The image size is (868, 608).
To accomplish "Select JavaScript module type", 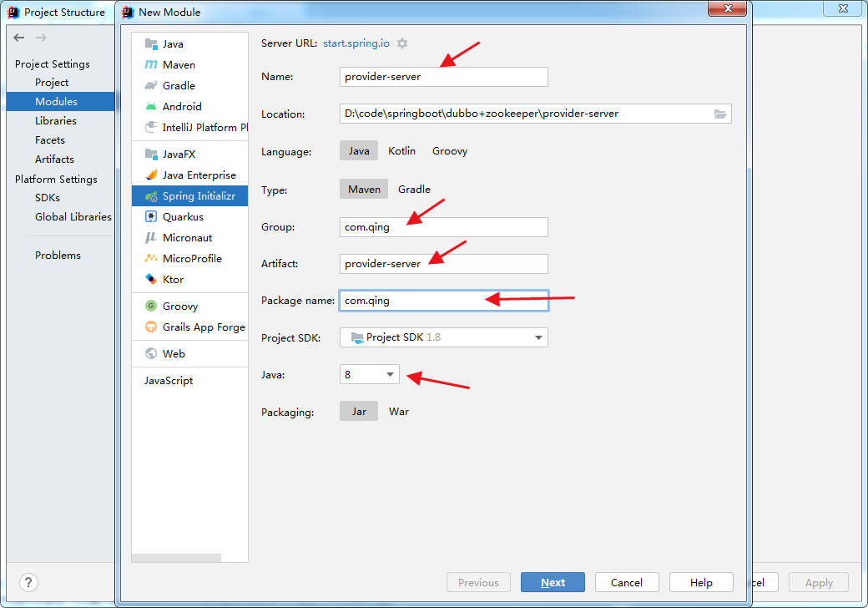I will tap(169, 380).
